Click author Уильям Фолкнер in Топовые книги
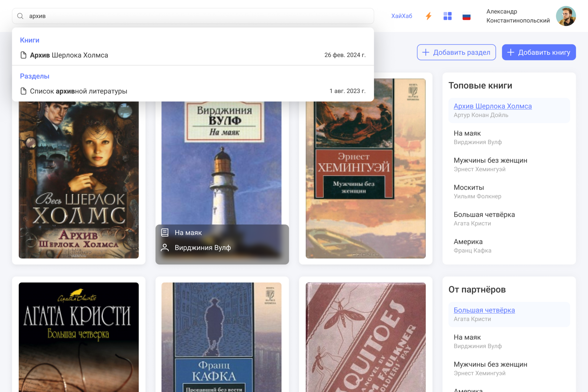The height and width of the screenshot is (392, 588). [477, 196]
